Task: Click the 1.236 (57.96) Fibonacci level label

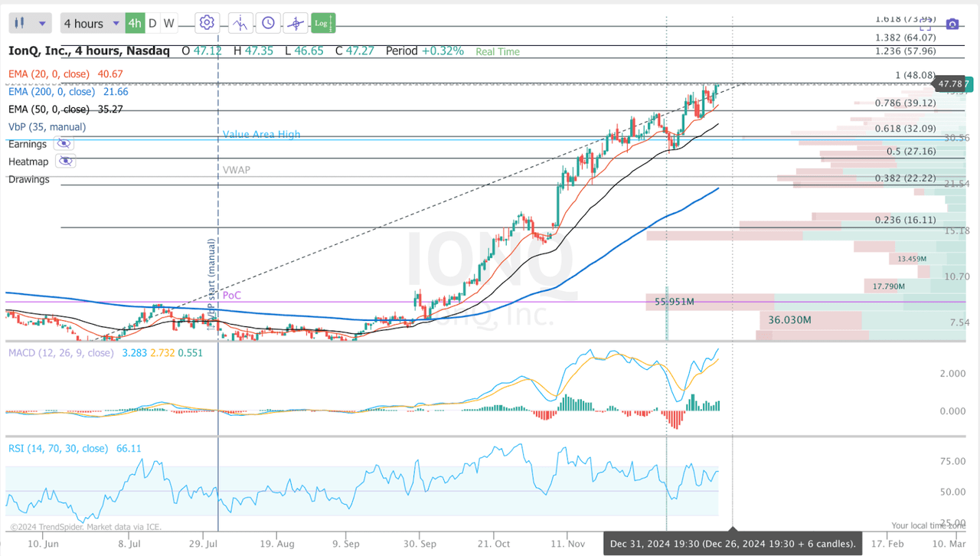Action: click(x=906, y=51)
